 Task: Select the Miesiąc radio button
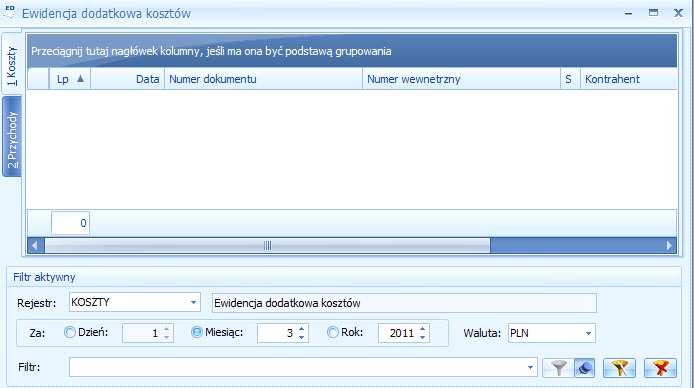[197, 332]
